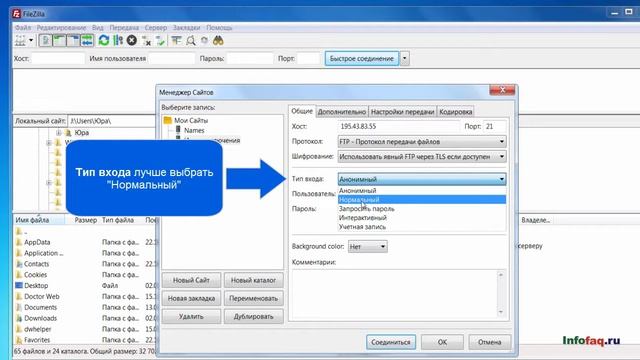Click the Process queue toolbar icon
This screenshot has width=640, height=360.
coord(118,40)
